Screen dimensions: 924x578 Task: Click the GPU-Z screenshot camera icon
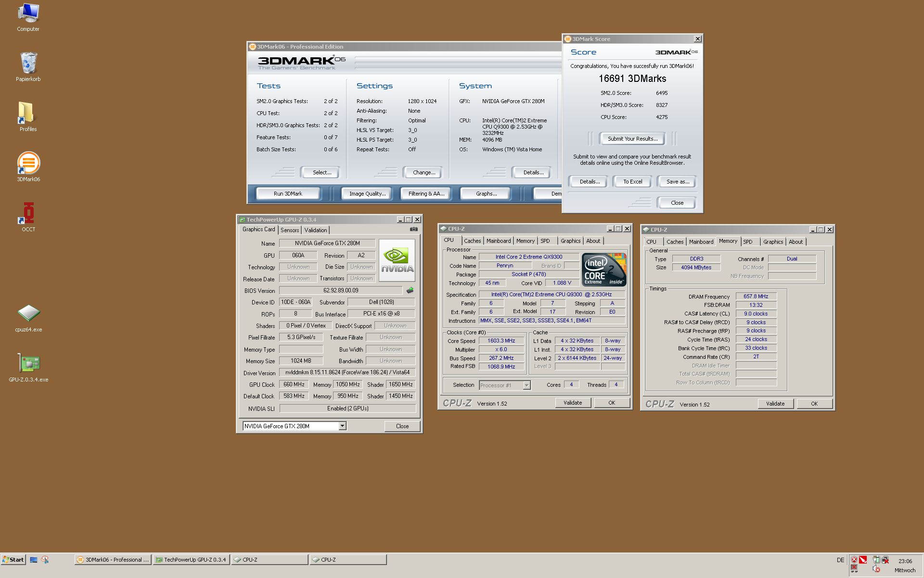coord(413,230)
